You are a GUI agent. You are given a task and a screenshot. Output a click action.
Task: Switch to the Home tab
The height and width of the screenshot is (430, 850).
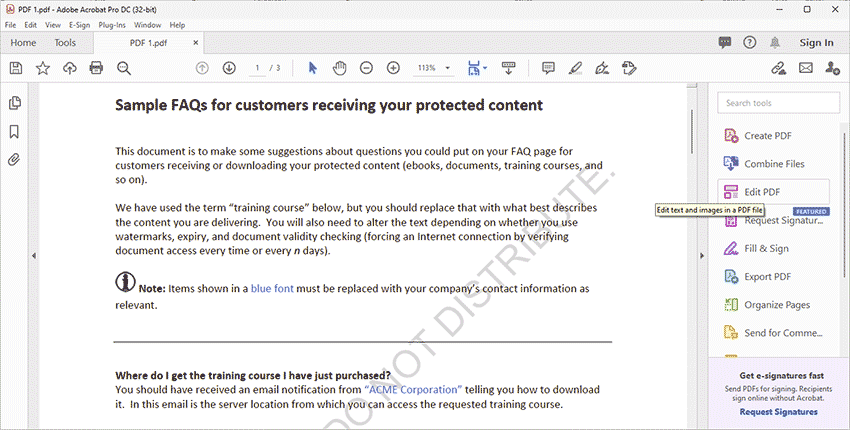click(x=23, y=43)
